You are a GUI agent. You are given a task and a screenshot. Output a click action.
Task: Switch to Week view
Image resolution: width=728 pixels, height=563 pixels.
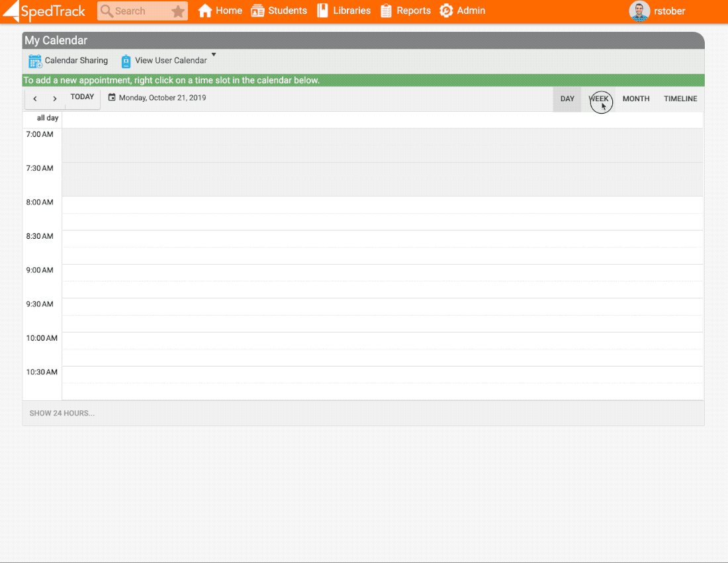599,99
